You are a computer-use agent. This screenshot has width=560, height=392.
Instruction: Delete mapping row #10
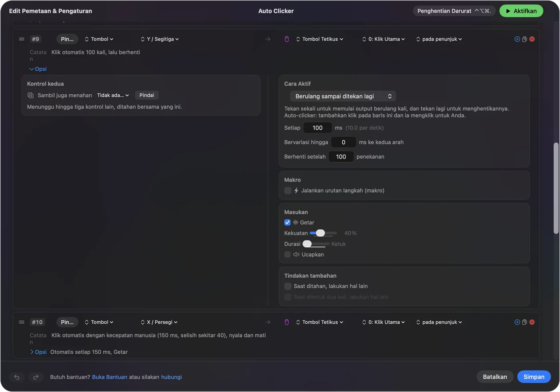click(532, 322)
